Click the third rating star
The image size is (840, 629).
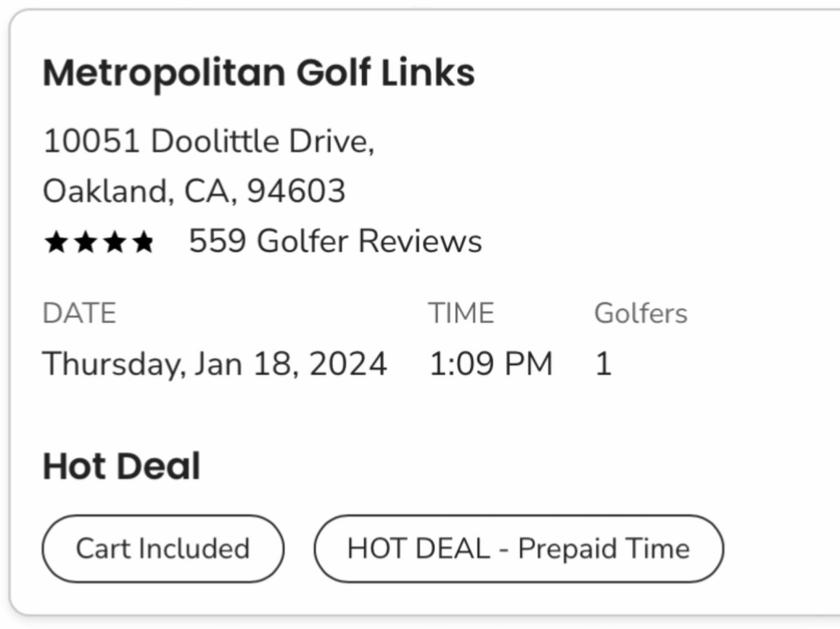pyautogui.click(x=115, y=243)
